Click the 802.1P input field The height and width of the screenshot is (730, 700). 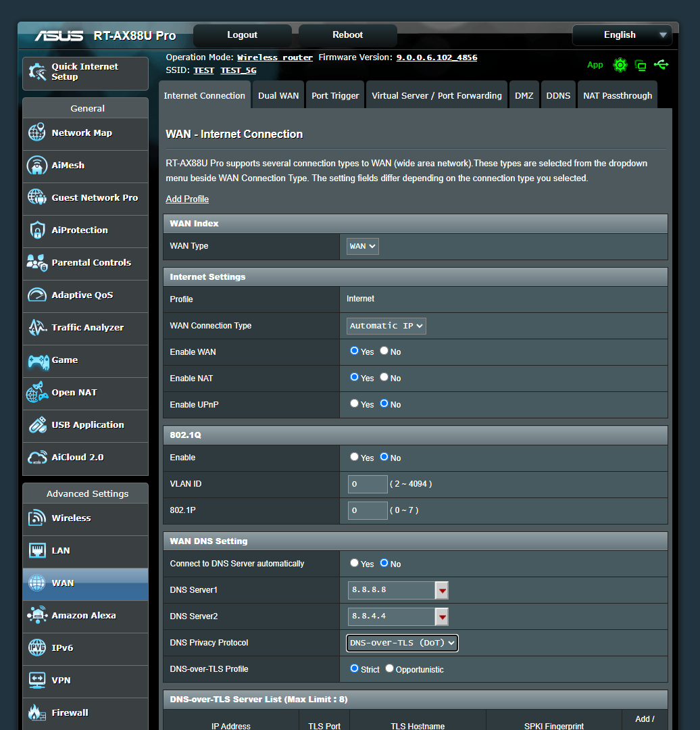pyautogui.click(x=368, y=511)
